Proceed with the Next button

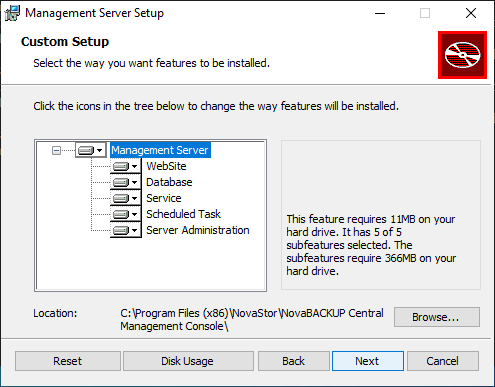pos(368,361)
